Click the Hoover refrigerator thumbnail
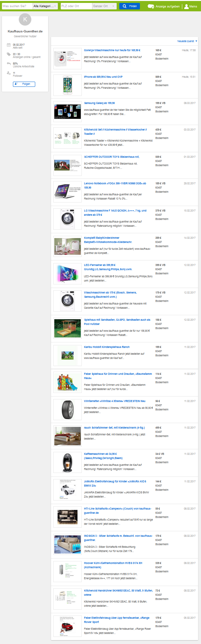Viewport: 201px width, 644px height. pos(68,572)
